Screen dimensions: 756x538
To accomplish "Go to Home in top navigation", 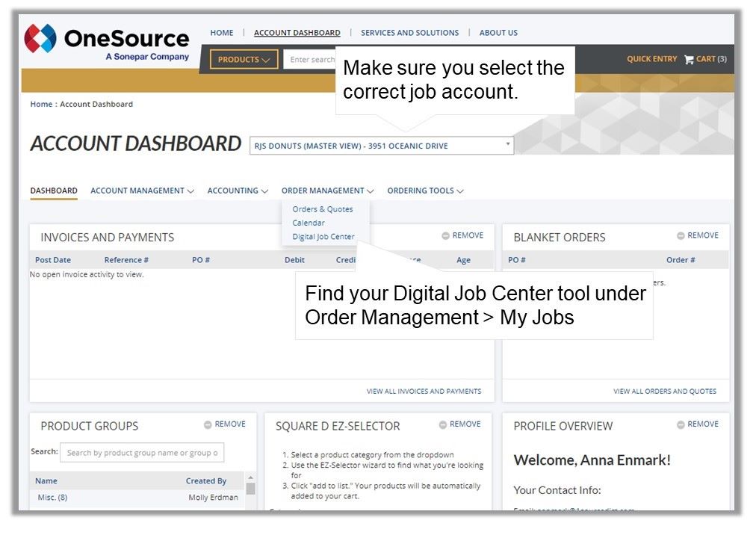I will tap(221, 33).
